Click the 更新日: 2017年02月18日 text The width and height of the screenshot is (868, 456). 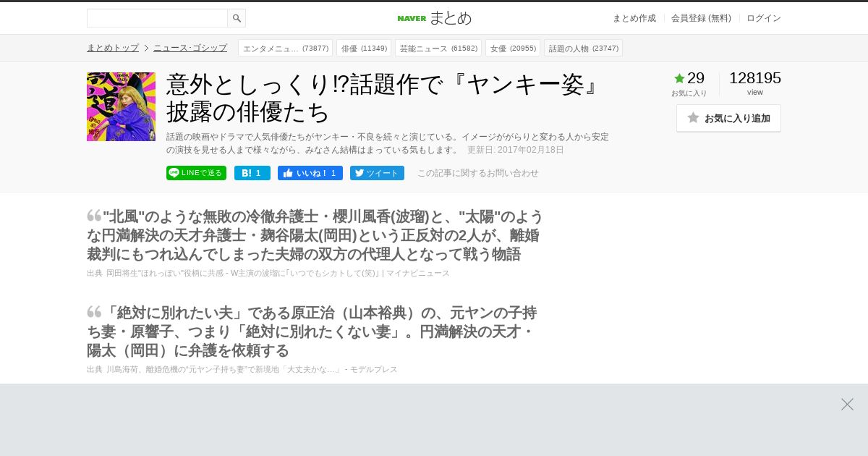[x=516, y=150]
